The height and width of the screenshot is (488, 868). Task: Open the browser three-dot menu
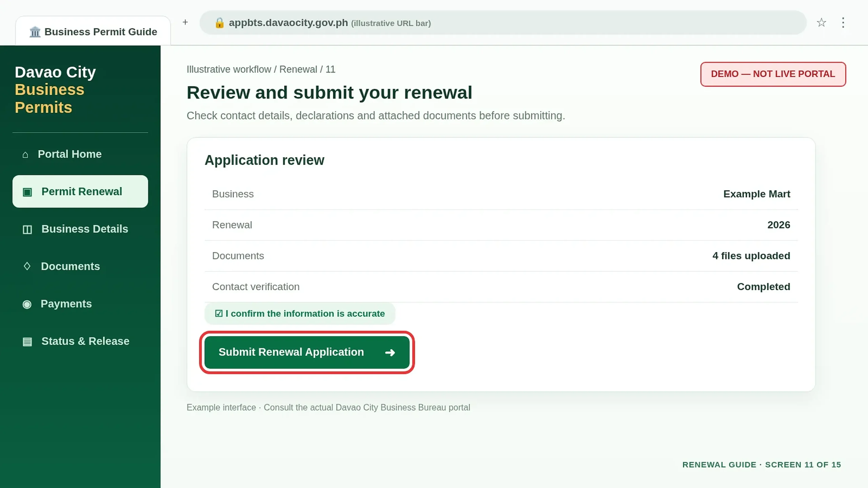coord(843,23)
